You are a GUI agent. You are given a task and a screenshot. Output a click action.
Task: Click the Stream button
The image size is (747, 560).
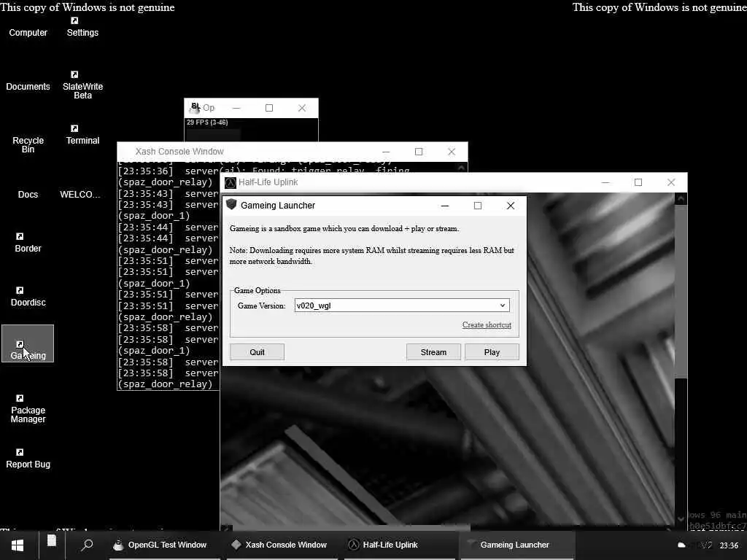coord(433,352)
